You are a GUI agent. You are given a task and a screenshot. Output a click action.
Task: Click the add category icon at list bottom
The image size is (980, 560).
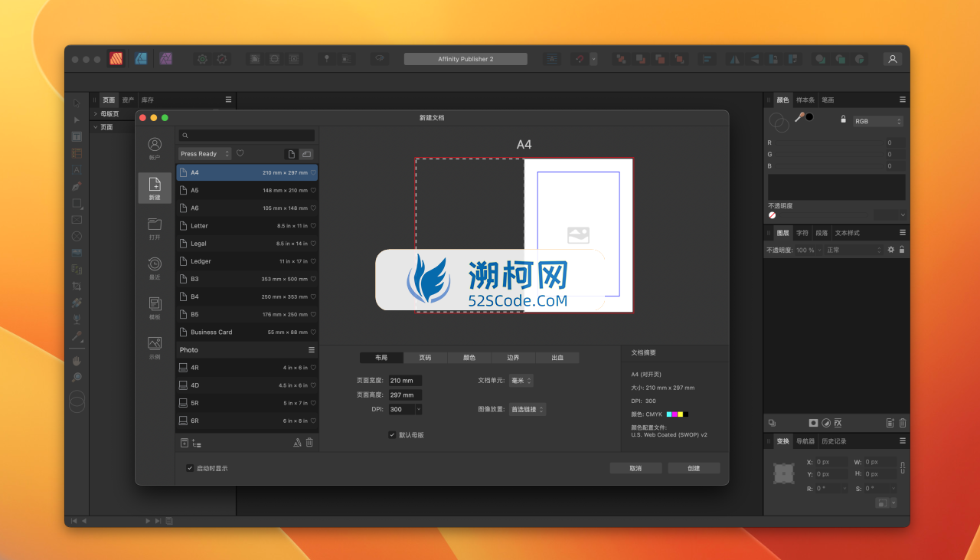point(197,443)
